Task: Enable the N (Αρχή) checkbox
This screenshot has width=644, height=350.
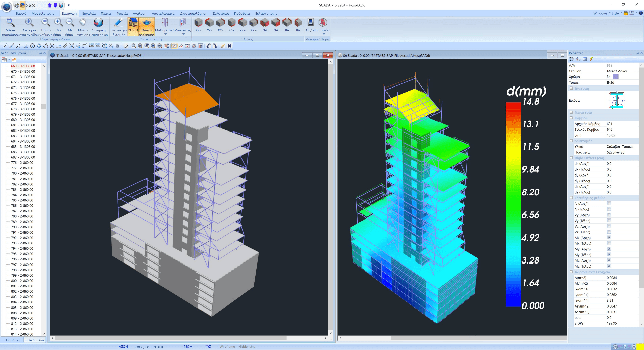Action: click(x=609, y=203)
